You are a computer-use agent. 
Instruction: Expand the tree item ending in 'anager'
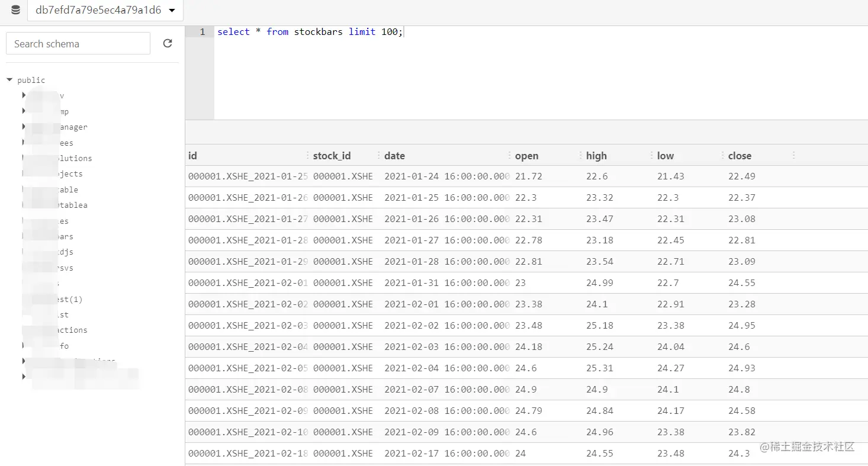click(24, 127)
